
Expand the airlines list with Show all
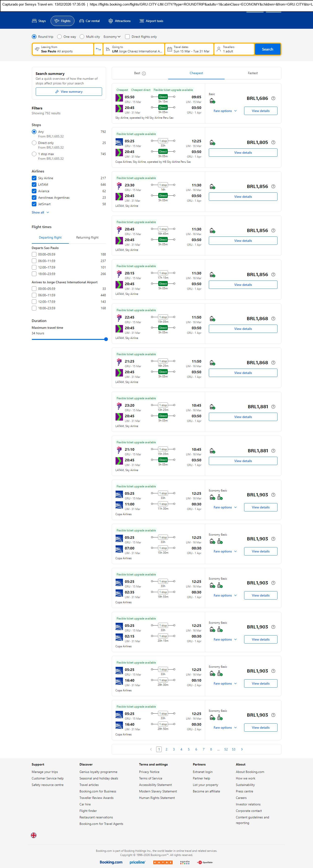tap(40, 213)
